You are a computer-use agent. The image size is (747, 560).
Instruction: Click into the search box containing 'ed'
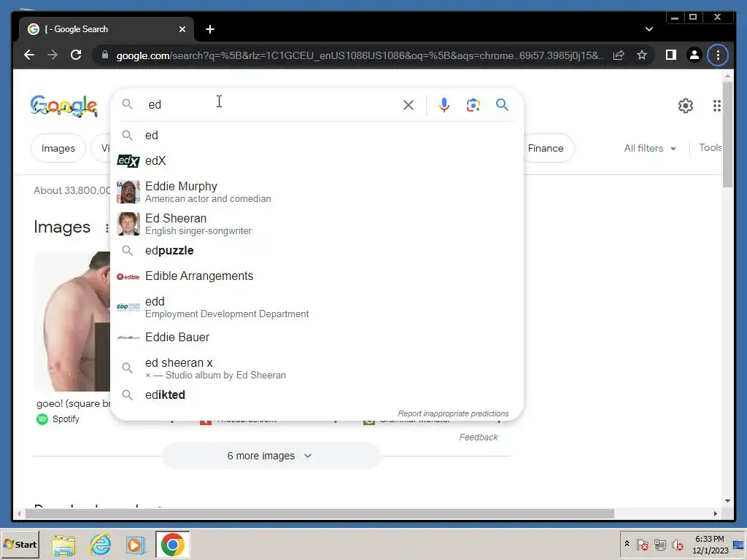[x=271, y=105]
